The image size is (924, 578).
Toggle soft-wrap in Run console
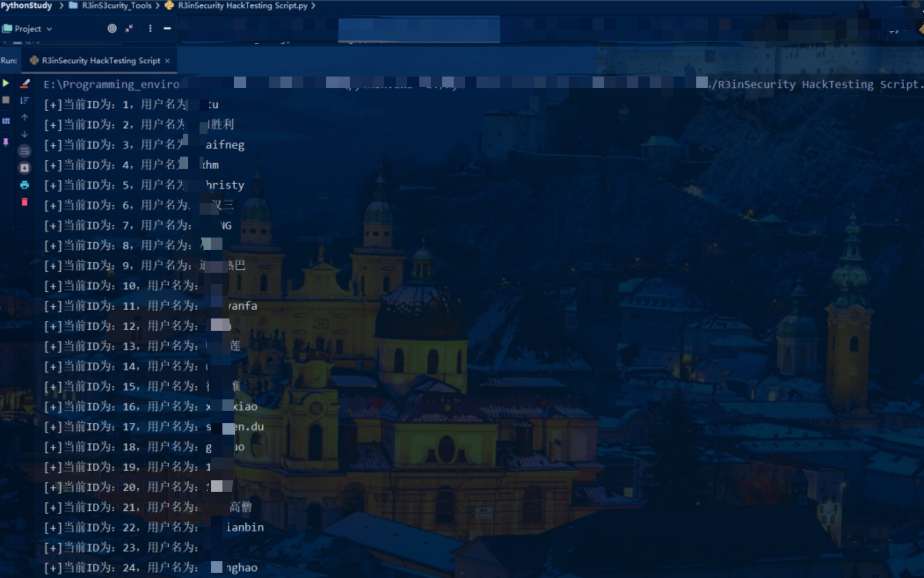click(x=25, y=151)
